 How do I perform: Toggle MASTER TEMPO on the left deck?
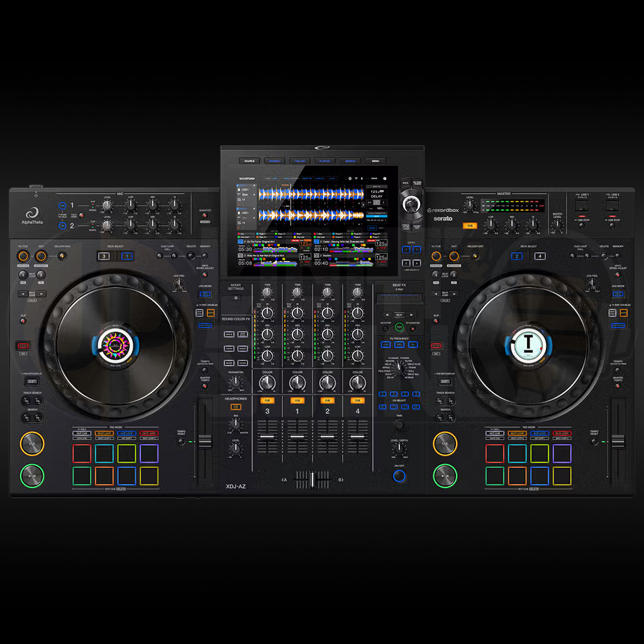click(204, 386)
